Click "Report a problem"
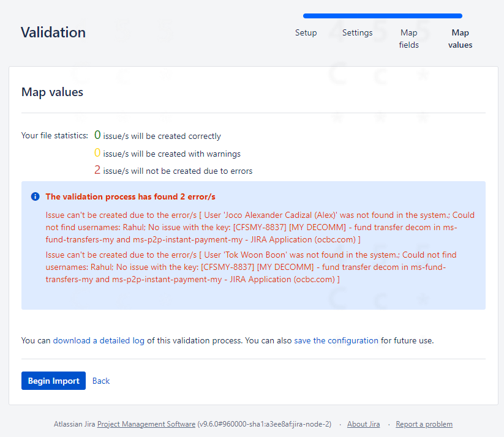This screenshot has height=437, width=504. click(x=424, y=424)
